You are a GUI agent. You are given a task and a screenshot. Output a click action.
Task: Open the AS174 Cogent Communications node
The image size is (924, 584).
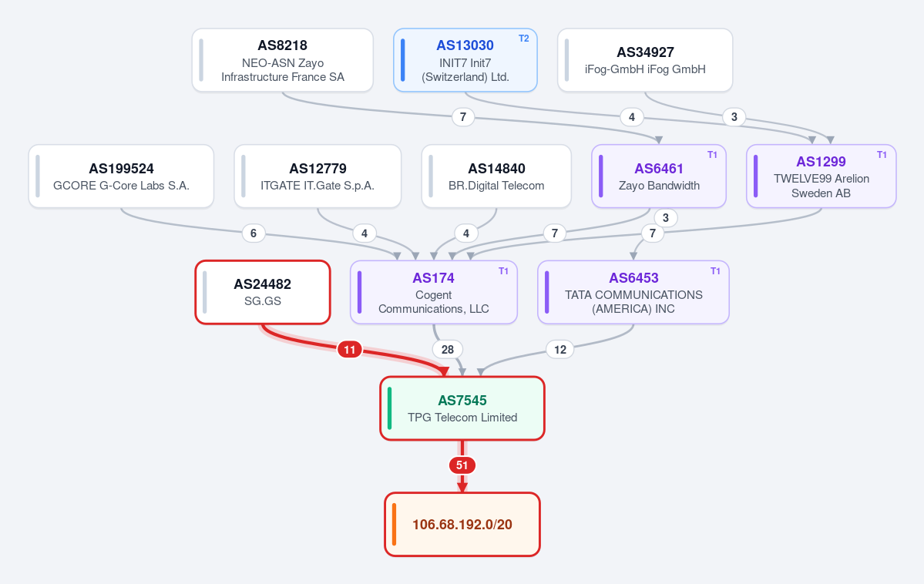[434, 292]
